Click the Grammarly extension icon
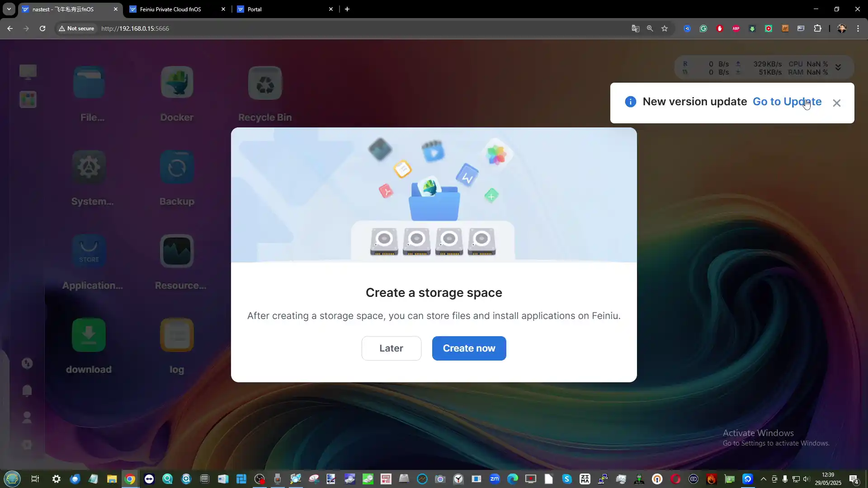The height and width of the screenshot is (488, 868). click(x=703, y=28)
